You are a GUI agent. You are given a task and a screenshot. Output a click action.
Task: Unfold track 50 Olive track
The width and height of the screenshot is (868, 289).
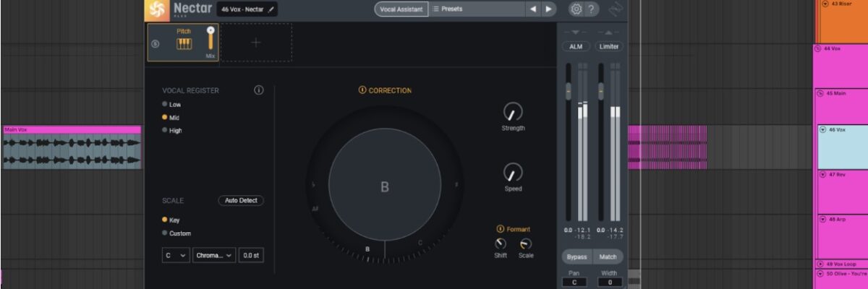coord(820,274)
